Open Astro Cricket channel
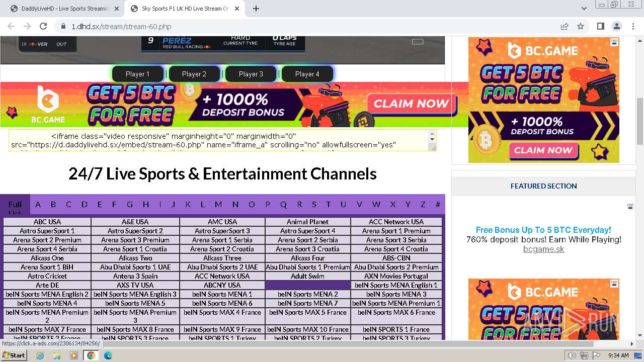The height and width of the screenshot is (362, 644). tap(47, 276)
